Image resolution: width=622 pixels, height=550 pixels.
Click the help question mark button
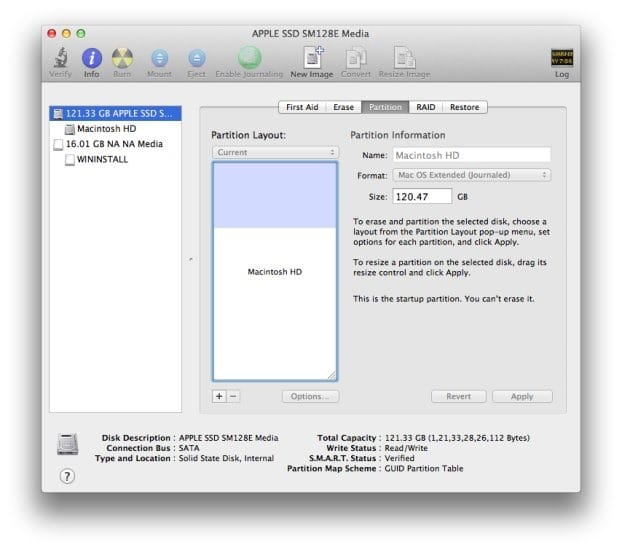click(67, 476)
